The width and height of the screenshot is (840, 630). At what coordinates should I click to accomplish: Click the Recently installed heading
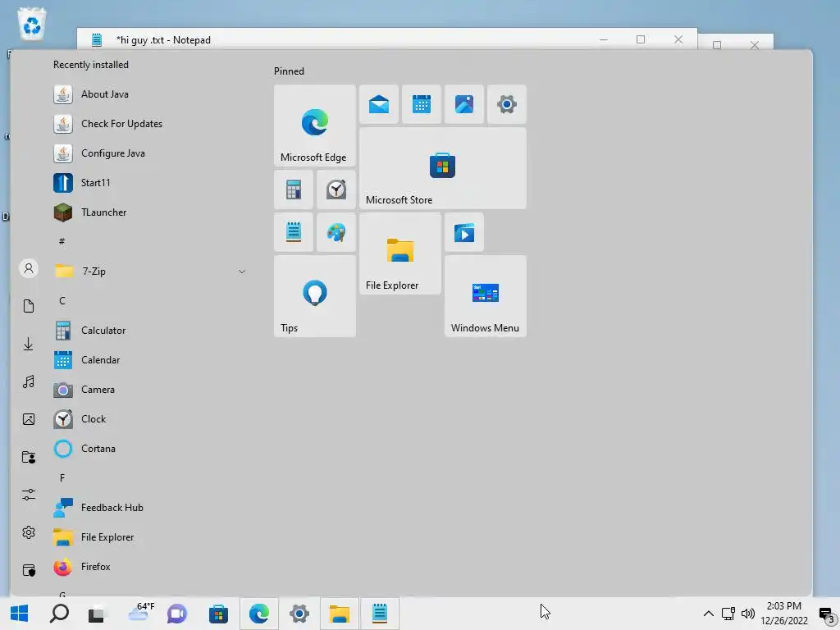click(x=90, y=65)
